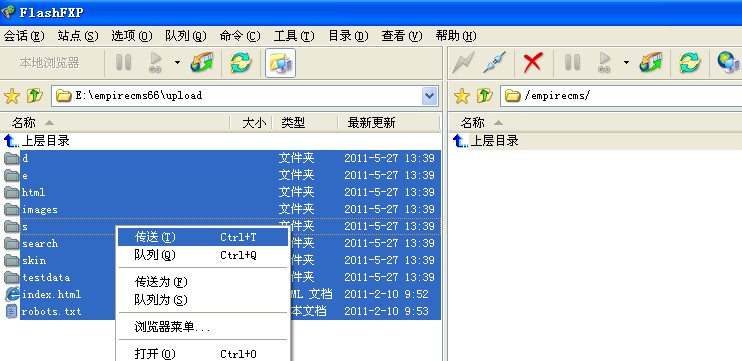
Task: Click the plug disconnect icon
Action: coord(495,62)
